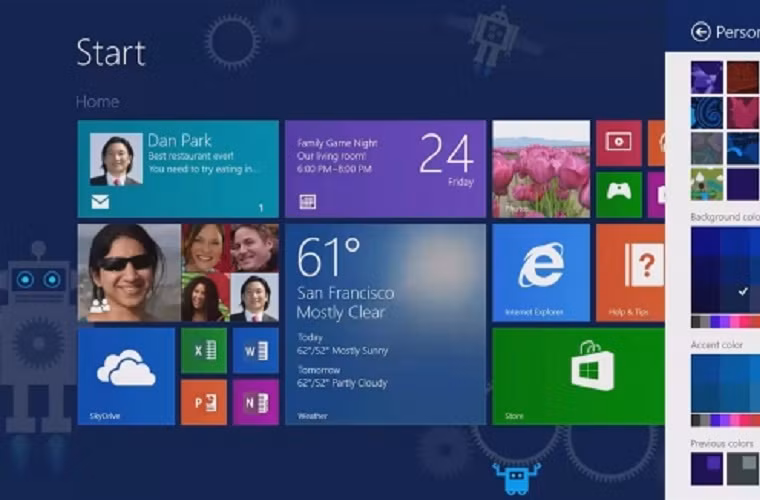Open the green Xbox Games tile

[x=619, y=194]
